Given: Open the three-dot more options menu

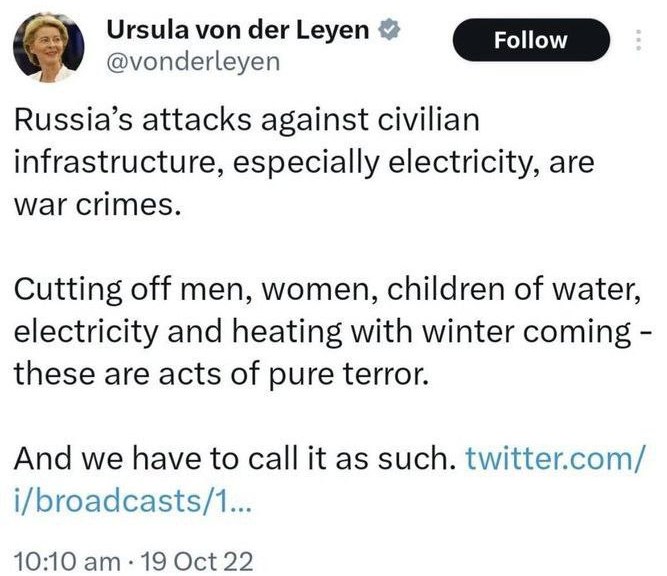Looking at the screenshot, I should tap(639, 41).
